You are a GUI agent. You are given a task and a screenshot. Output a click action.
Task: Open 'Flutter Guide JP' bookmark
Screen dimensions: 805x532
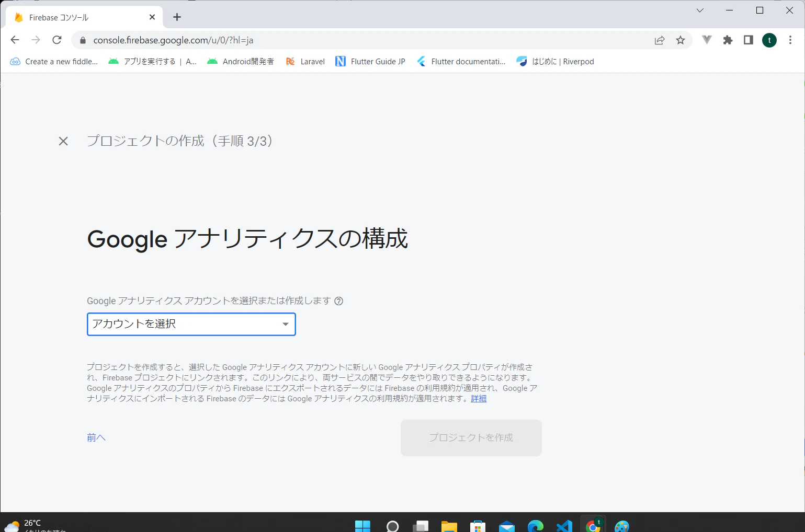(x=370, y=62)
